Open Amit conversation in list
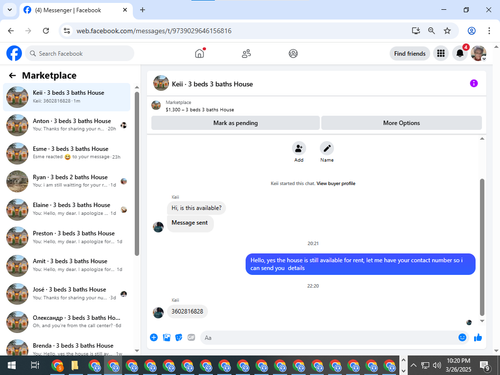 [x=67, y=265]
